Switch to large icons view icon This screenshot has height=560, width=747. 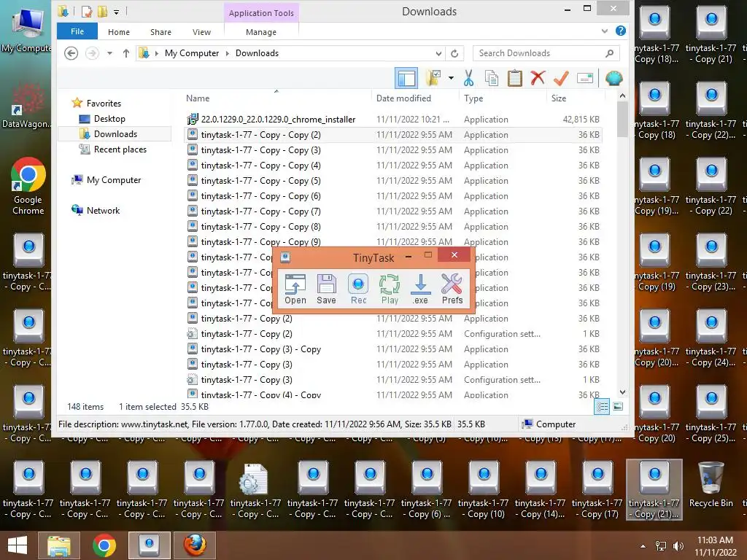pos(617,407)
